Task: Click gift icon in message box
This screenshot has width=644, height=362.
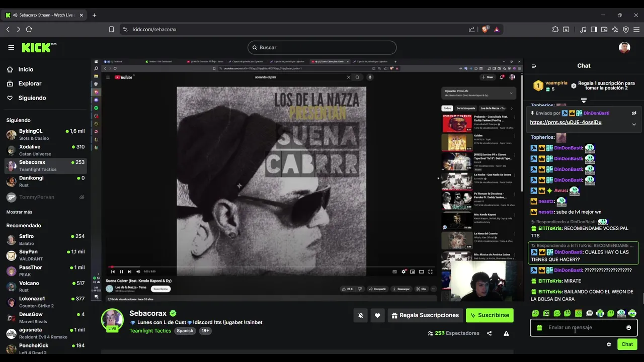Action: point(539,328)
